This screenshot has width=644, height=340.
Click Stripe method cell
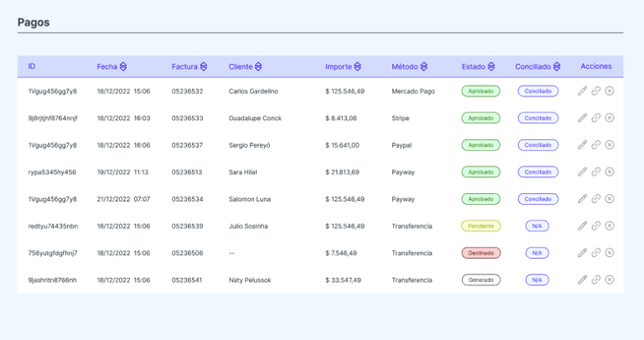pyautogui.click(x=401, y=118)
